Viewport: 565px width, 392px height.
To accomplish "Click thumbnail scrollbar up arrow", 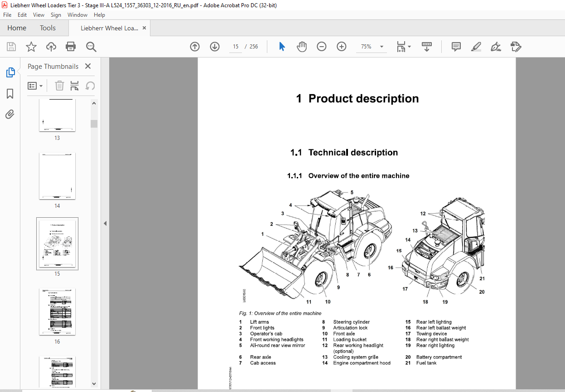I will [94, 103].
